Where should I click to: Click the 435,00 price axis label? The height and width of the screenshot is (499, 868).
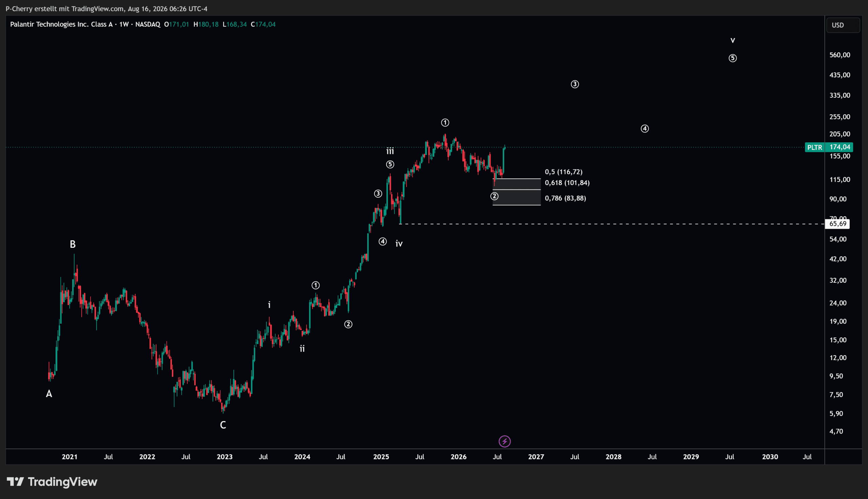(840, 75)
